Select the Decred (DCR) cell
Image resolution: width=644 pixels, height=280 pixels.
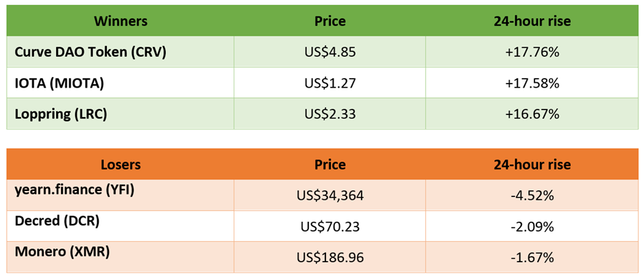click(121, 226)
